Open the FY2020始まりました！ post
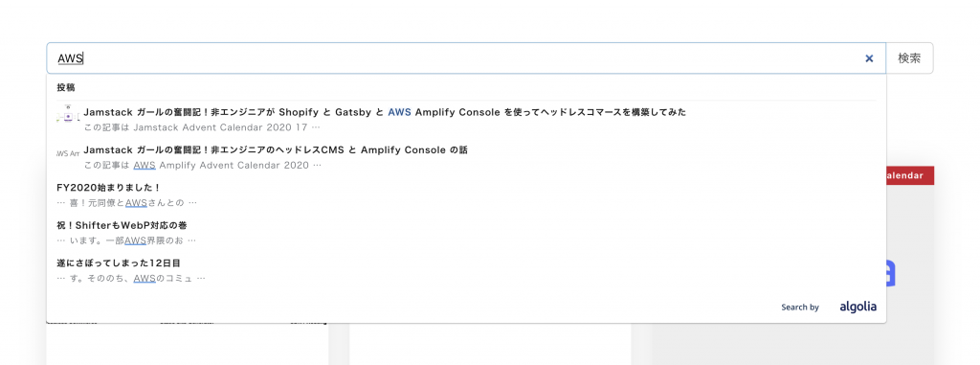The width and height of the screenshot is (980, 365). pyautogui.click(x=109, y=187)
